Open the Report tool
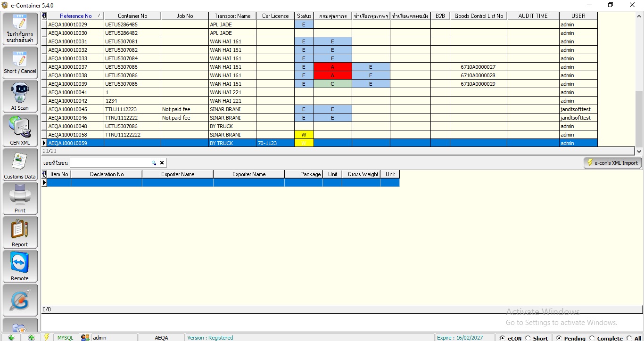Image resolution: width=644 pixels, height=341 pixels. pos(20,232)
